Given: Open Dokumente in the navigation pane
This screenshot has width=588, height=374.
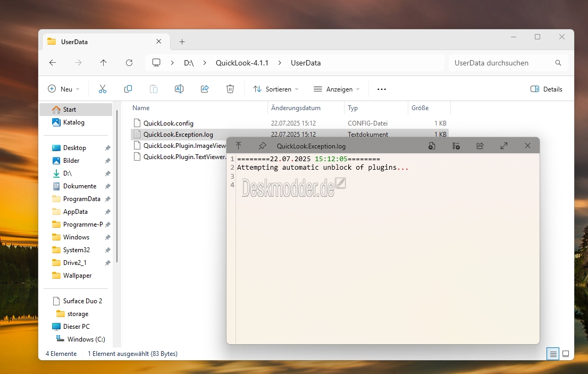Looking at the screenshot, I should (80, 186).
